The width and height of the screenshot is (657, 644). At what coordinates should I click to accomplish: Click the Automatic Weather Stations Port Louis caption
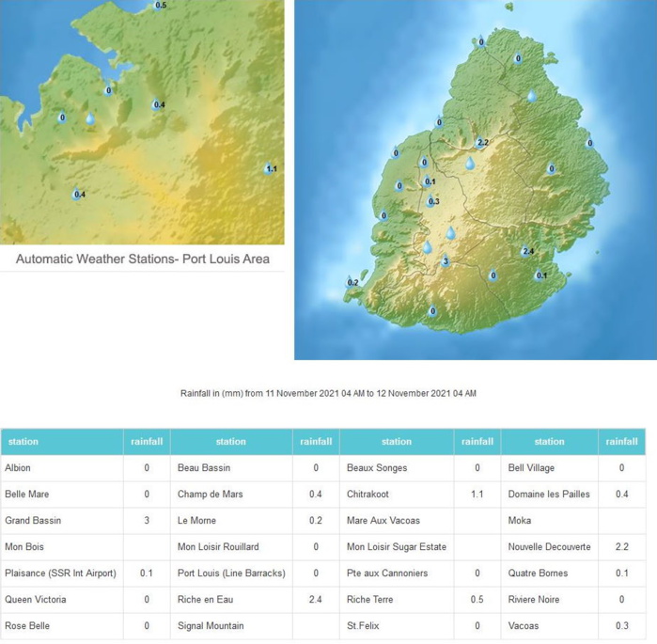(x=143, y=259)
